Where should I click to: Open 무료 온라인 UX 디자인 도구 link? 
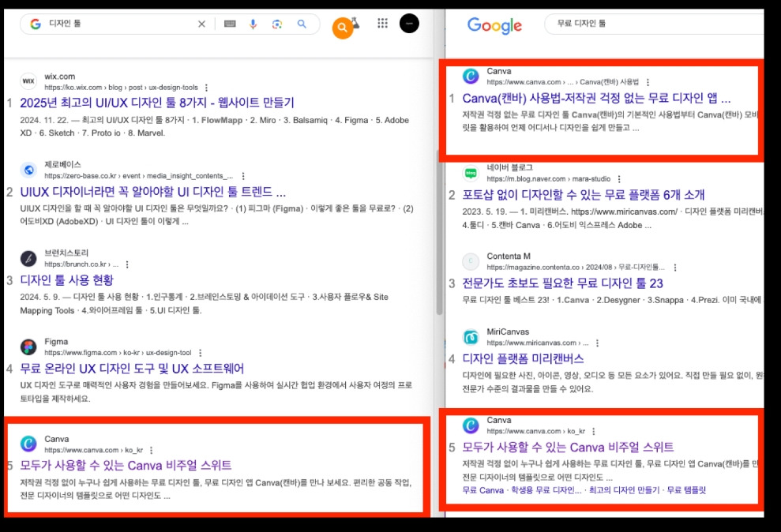132,369
